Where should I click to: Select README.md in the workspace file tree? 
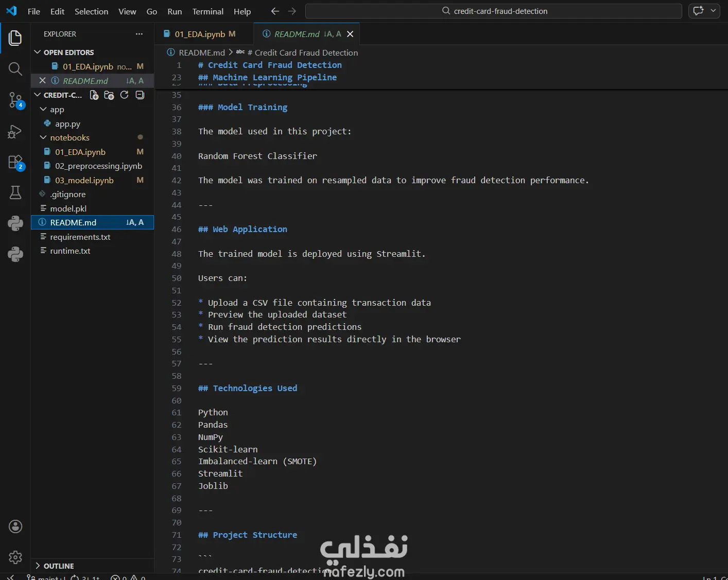click(93, 222)
